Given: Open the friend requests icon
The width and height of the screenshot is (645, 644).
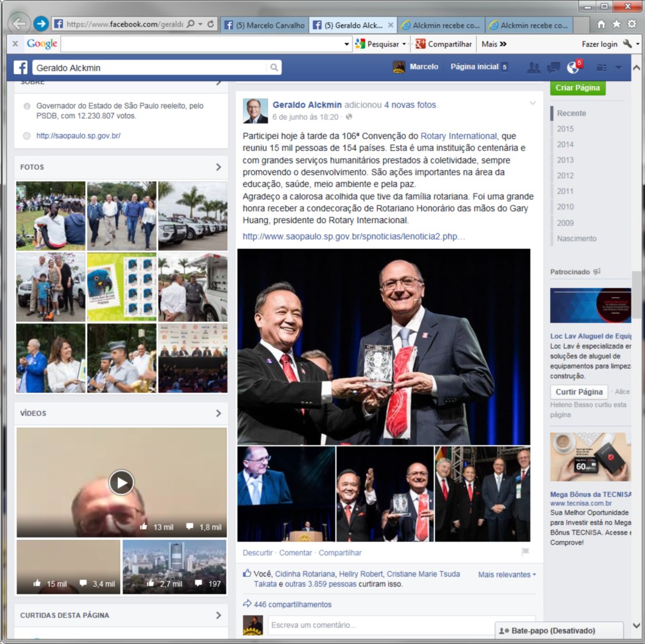Looking at the screenshot, I should point(533,67).
